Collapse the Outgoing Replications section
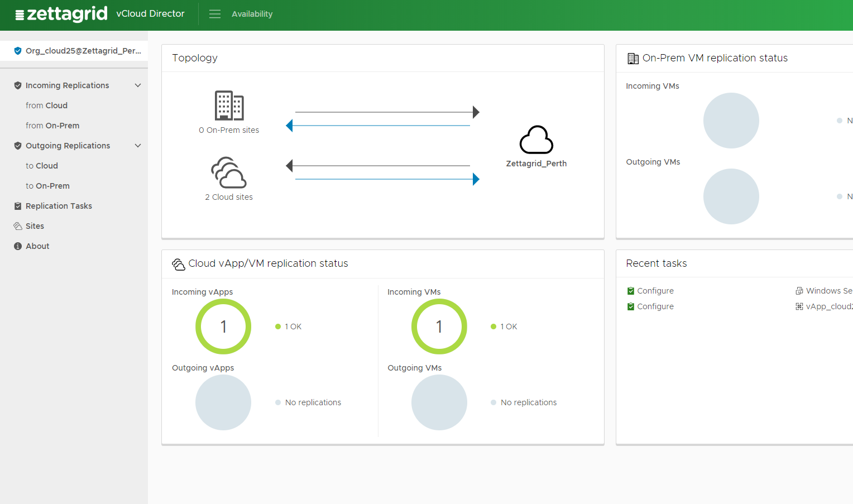The image size is (853, 504). (138, 145)
